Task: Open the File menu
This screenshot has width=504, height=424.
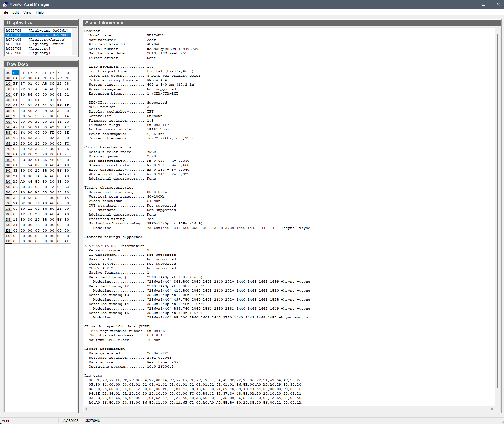Action: click(5, 12)
